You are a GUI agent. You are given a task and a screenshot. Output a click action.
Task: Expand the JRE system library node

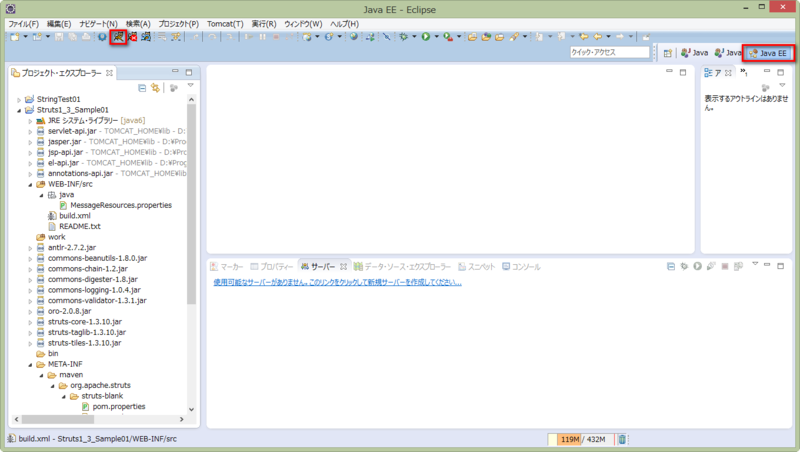click(30, 121)
